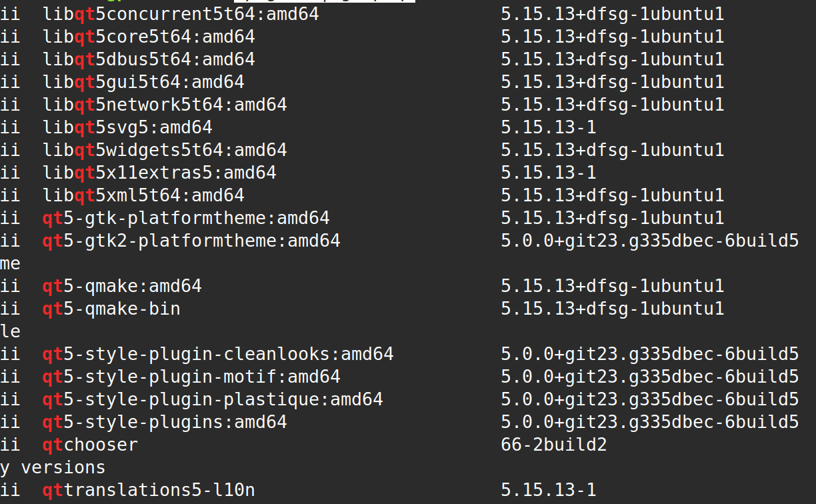Click qt5-style-plugin-cleanlooks:amd64 package name
The height and width of the screenshot is (504, 816).
pyautogui.click(x=218, y=354)
